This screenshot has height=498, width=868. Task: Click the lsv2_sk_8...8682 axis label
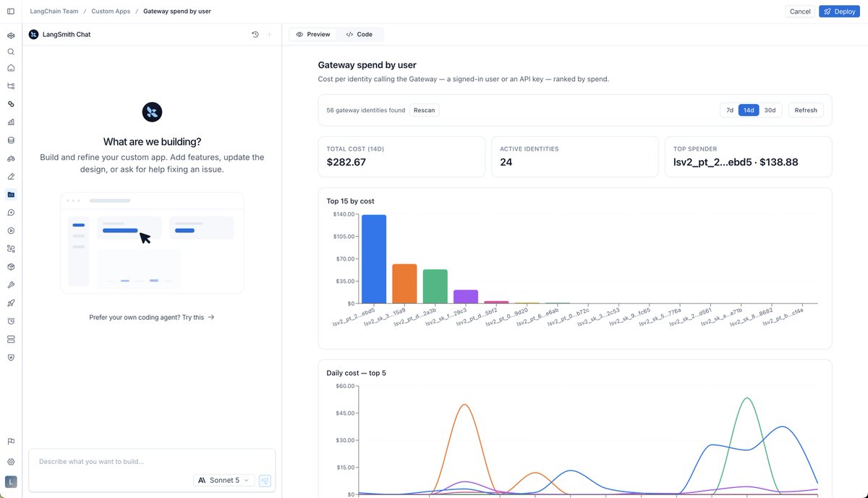click(752, 316)
